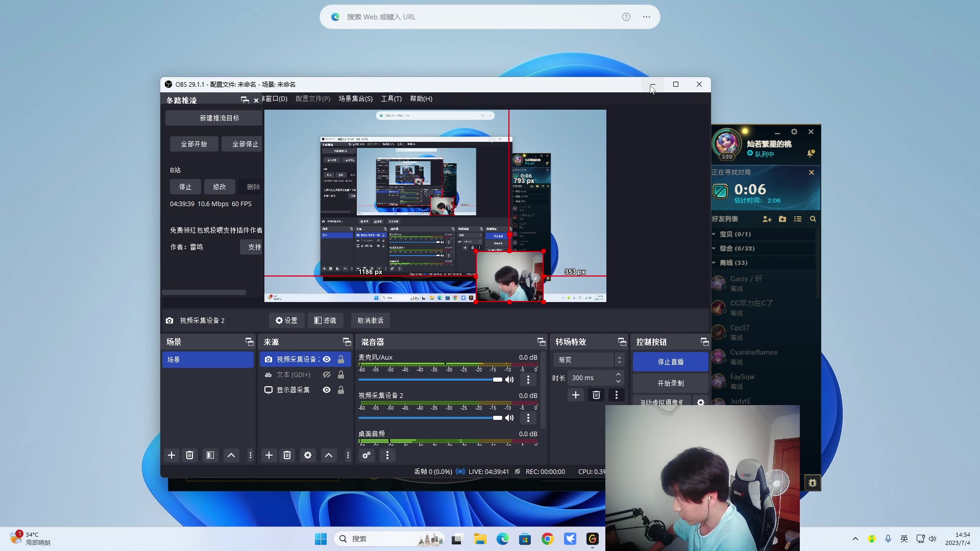Stop the B站 stream with 停止
The image size is (980, 551).
(185, 187)
